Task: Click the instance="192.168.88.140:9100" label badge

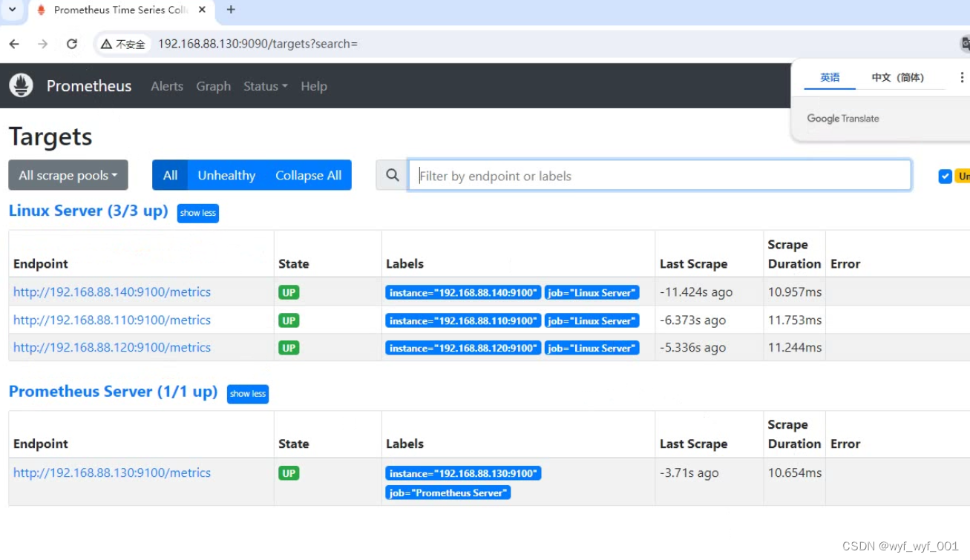Action: pyautogui.click(x=463, y=292)
